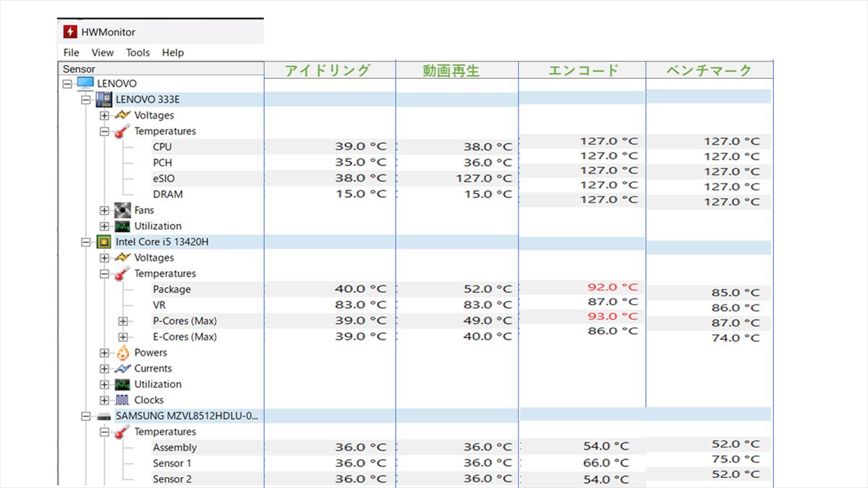
Task: Click the 127.0 °C value in eSIO row
Action: click(x=484, y=179)
